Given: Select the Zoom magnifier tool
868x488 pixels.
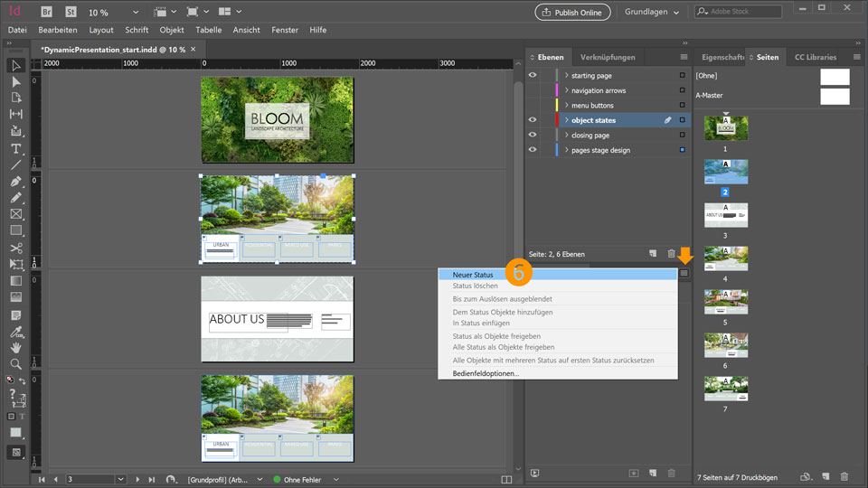Looking at the screenshot, I should 16,364.
